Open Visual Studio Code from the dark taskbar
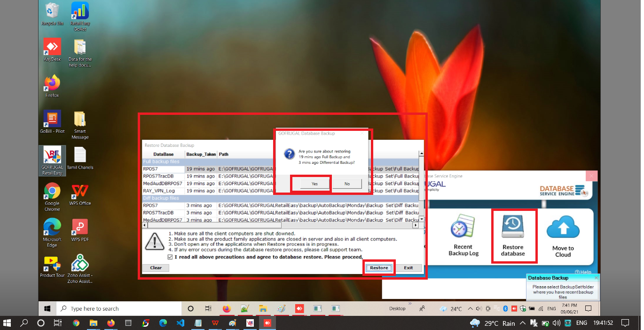The height and width of the screenshot is (330, 644). 180,323
